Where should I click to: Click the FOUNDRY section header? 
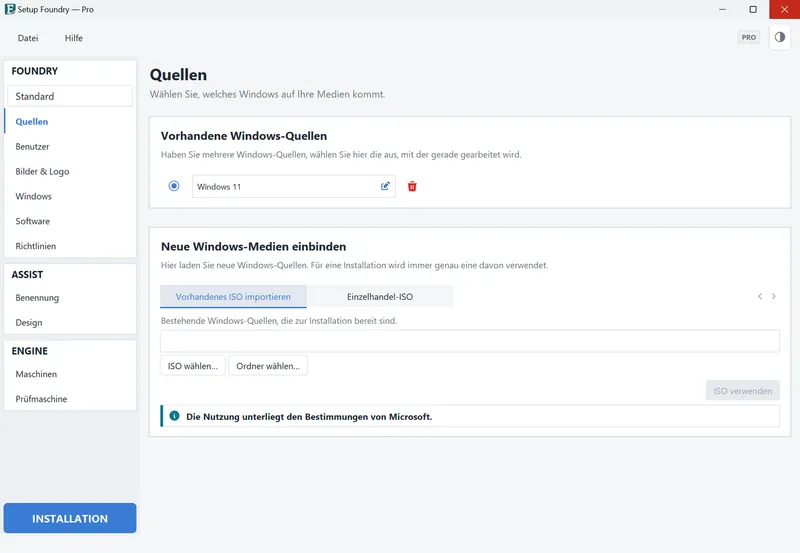point(35,71)
